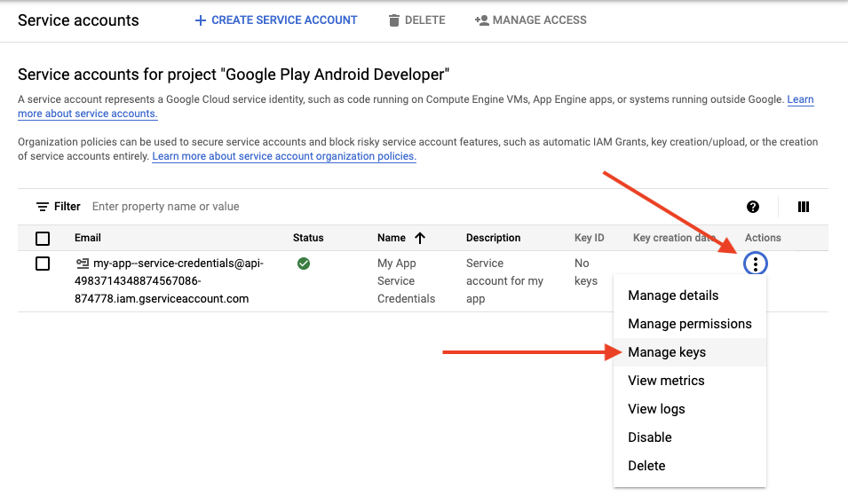This screenshot has height=504, width=848.
Task: Click the green status check icon
Action: click(x=304, y=264)
